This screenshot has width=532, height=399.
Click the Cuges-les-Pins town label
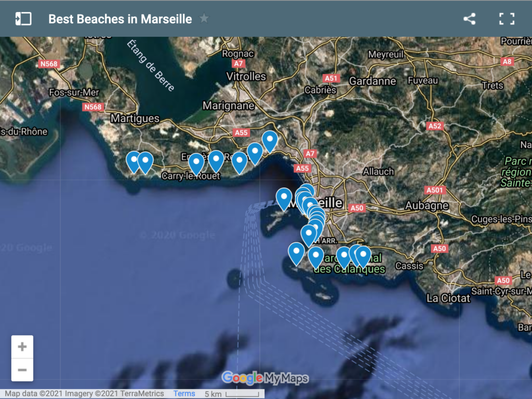[x=501, y=220]
